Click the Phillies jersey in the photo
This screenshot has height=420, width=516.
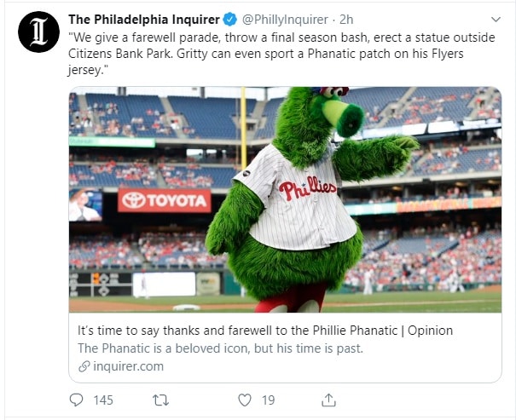pyautogui.click(x=307, y=194)
